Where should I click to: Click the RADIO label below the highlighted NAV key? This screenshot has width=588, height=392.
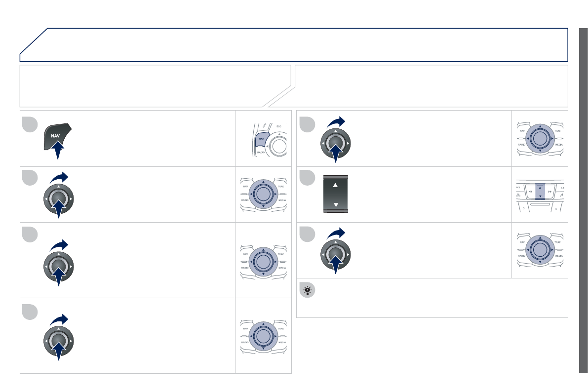coord(261,153)
